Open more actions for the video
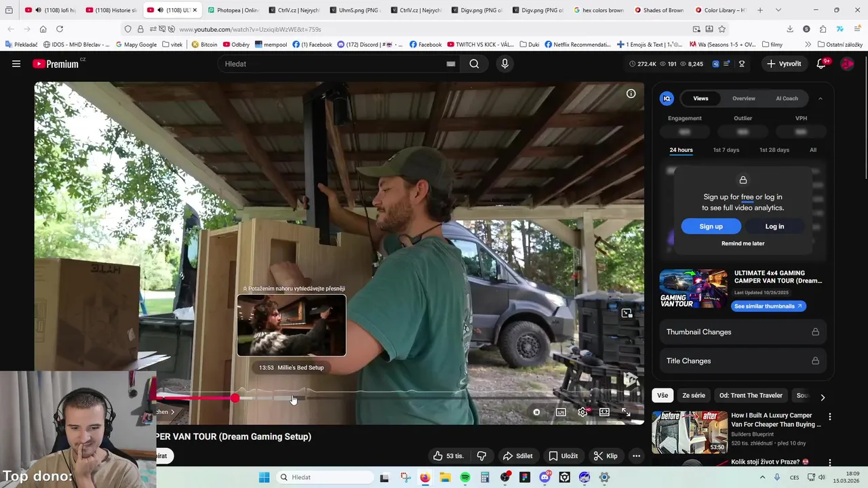This screenshot has height=488, width=868. click(636, 456)
